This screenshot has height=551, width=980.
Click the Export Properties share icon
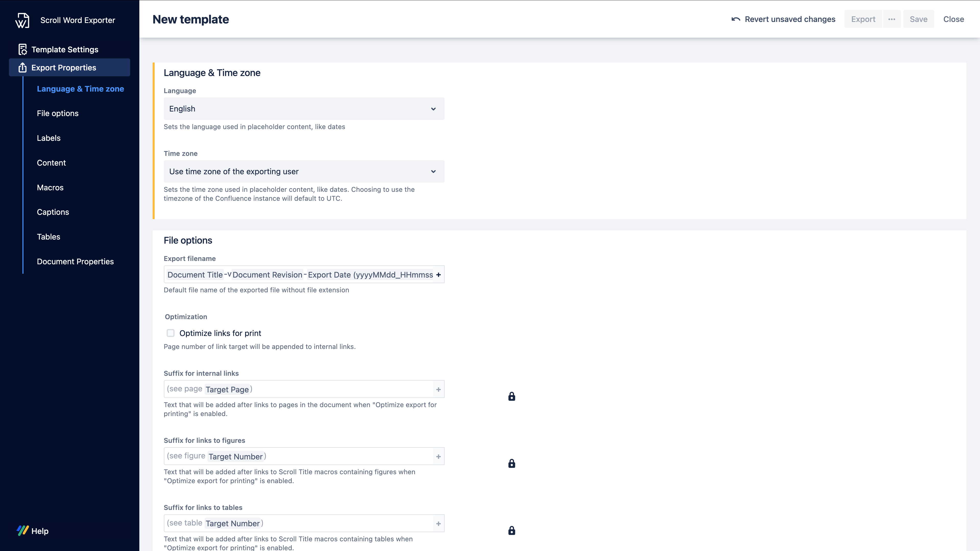[22, 68]
